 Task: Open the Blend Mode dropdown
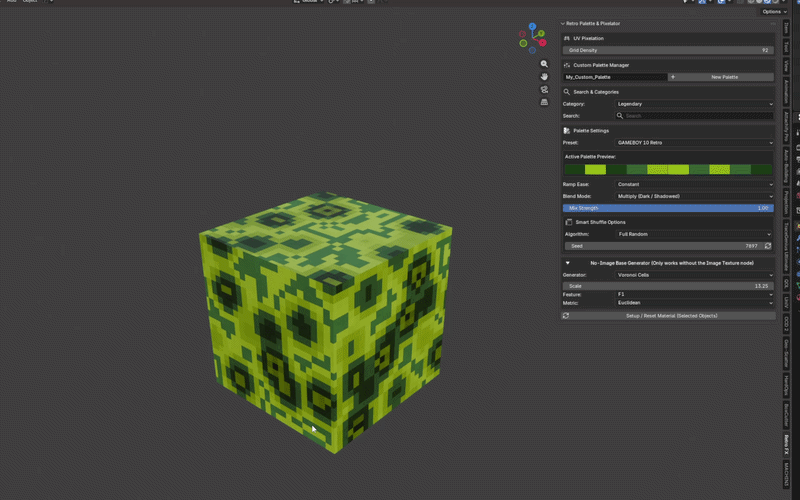pyautogui.click(x=694, y=196)
